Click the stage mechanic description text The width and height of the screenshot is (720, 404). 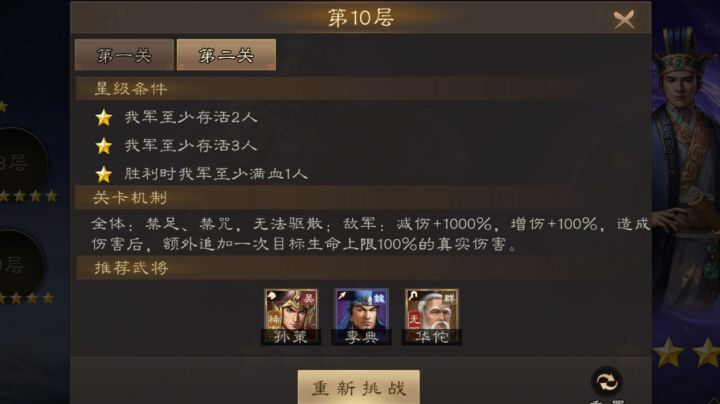click(370, 234)
